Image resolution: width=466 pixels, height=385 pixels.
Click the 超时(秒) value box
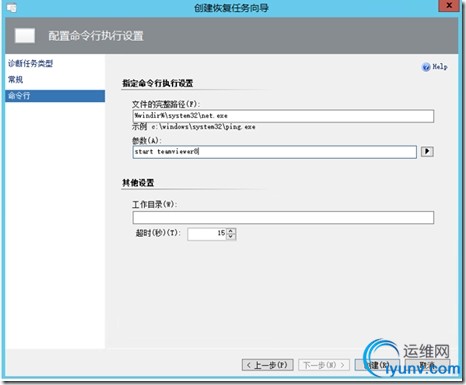(207, 234)
